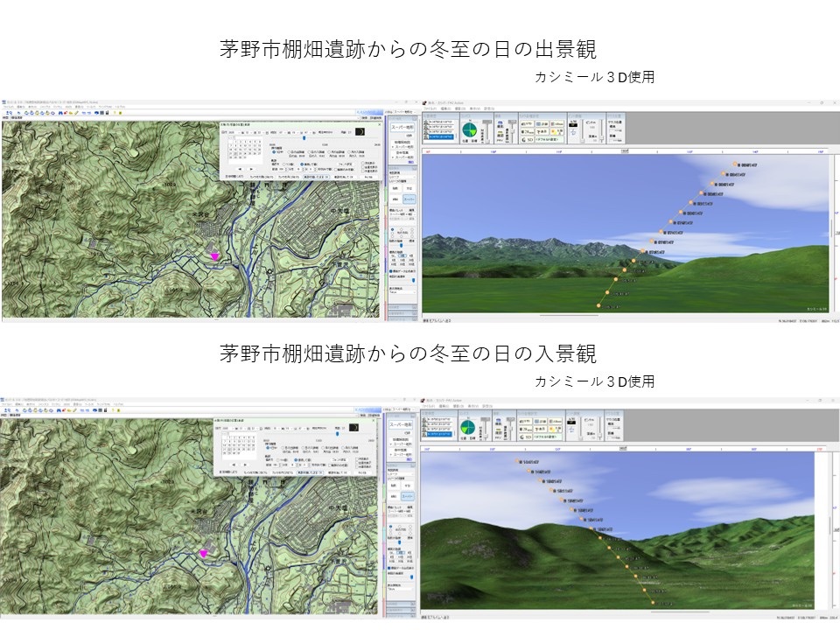Select the first radio button in the upper sun-moon dialog

pyautogui.click(x=274, y=152)
